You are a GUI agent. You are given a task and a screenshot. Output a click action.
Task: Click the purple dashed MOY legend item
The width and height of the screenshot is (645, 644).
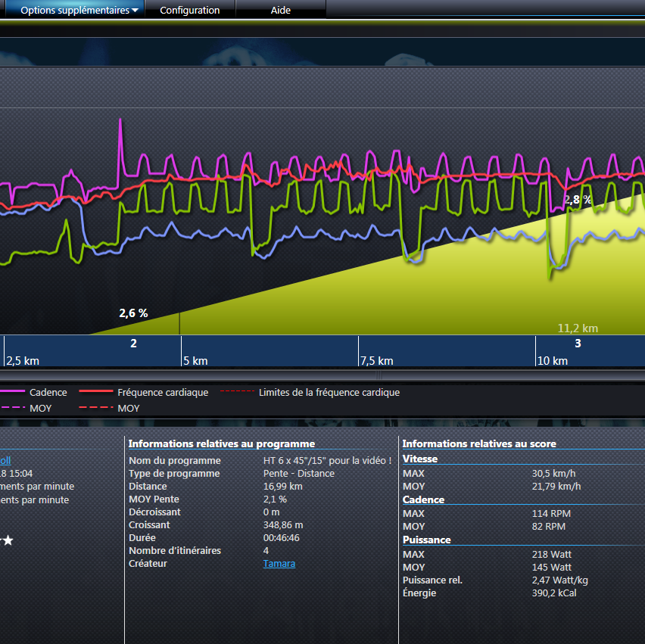tap(39, 408)
